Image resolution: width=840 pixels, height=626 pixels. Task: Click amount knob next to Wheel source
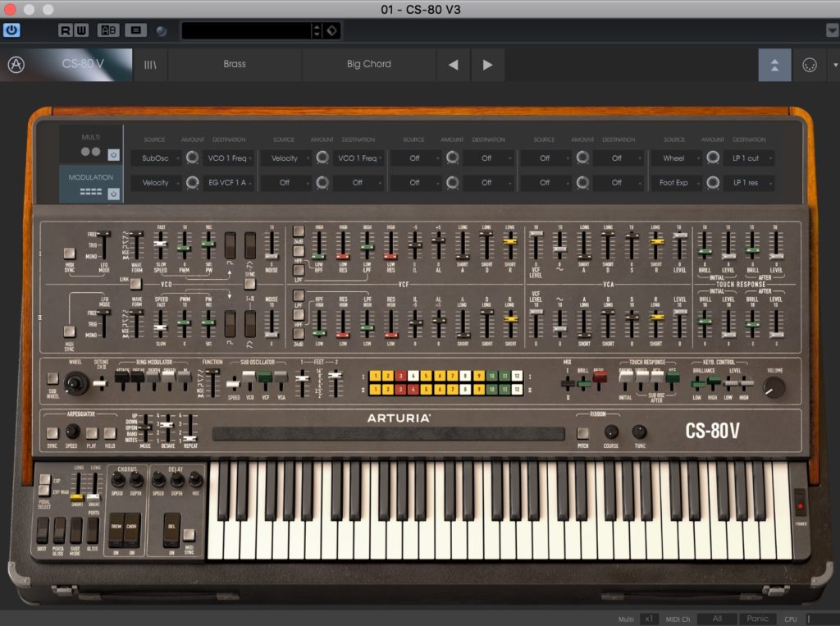pos(713,158)
